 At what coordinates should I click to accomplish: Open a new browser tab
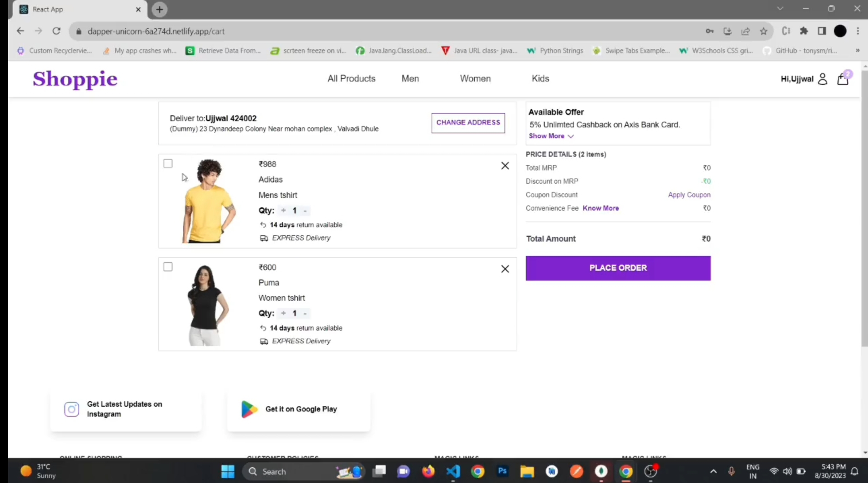coord(159,9)
